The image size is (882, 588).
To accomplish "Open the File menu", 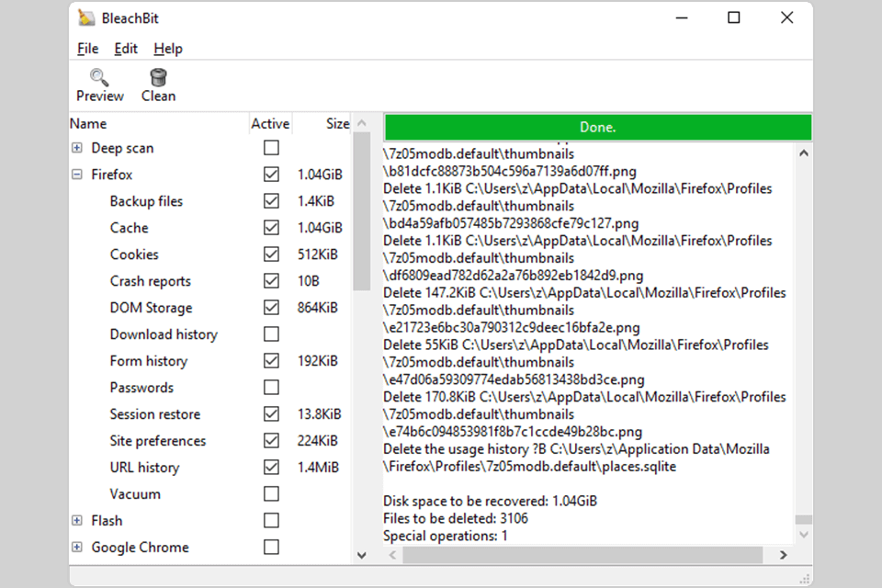I will click(88, 49).
